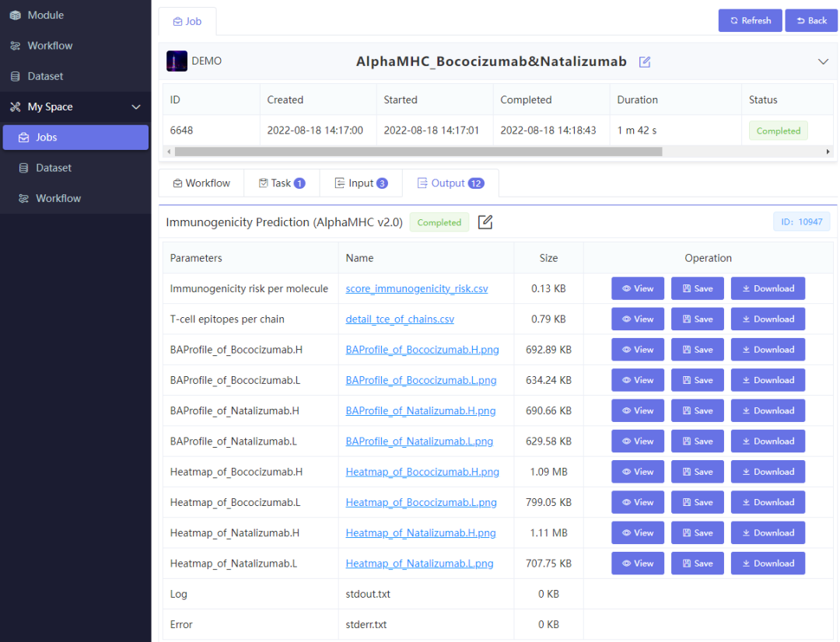Image resolution: width=840 pixels, height=642 pixels.
Task: Click edit icon next to Immunogenicity Prediction status
Action: pos(485,222)
